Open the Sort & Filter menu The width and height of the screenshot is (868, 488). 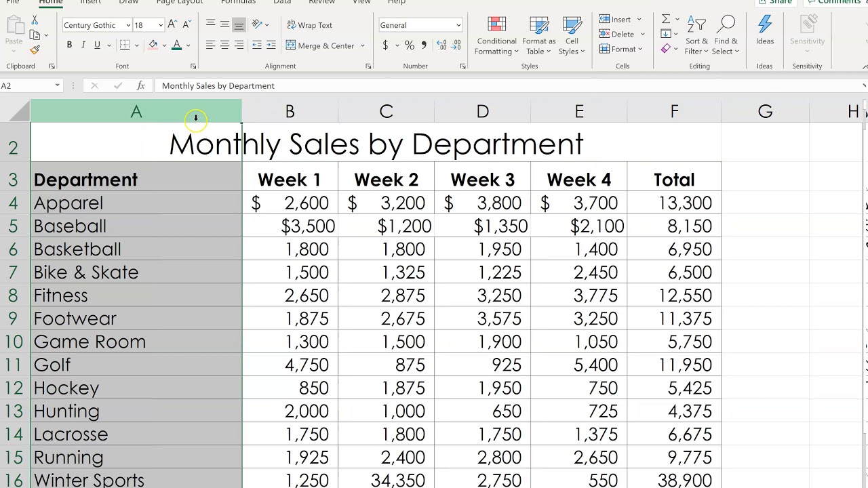696,35
